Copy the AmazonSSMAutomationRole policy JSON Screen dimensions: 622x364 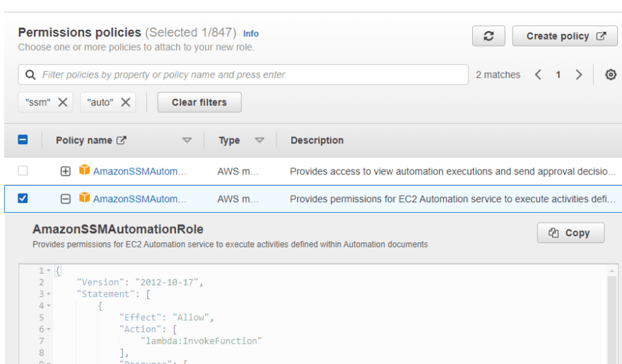(x=570, y=233)
